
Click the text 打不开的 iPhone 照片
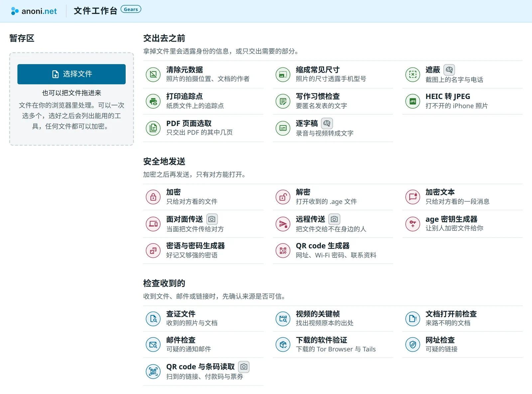(457, 106)
